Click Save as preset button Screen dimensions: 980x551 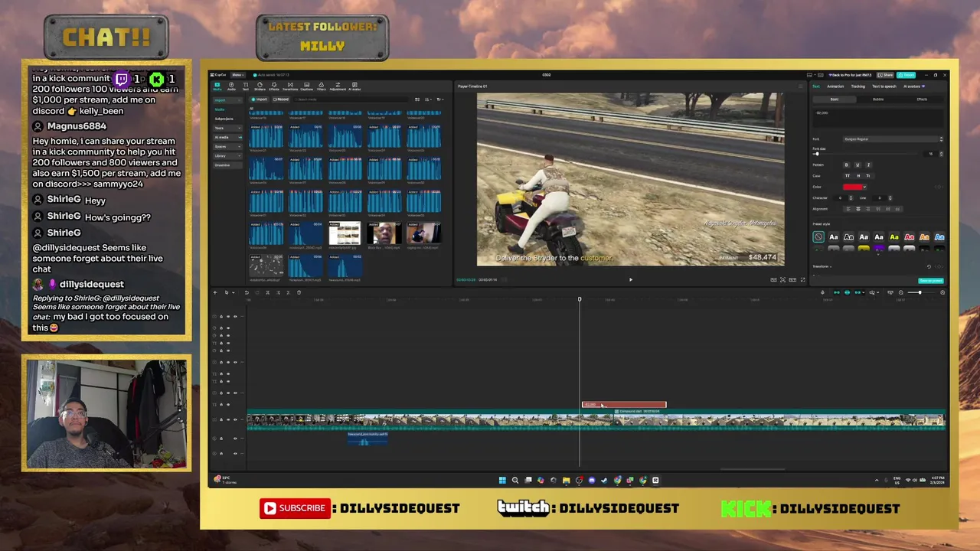point(931,281)
